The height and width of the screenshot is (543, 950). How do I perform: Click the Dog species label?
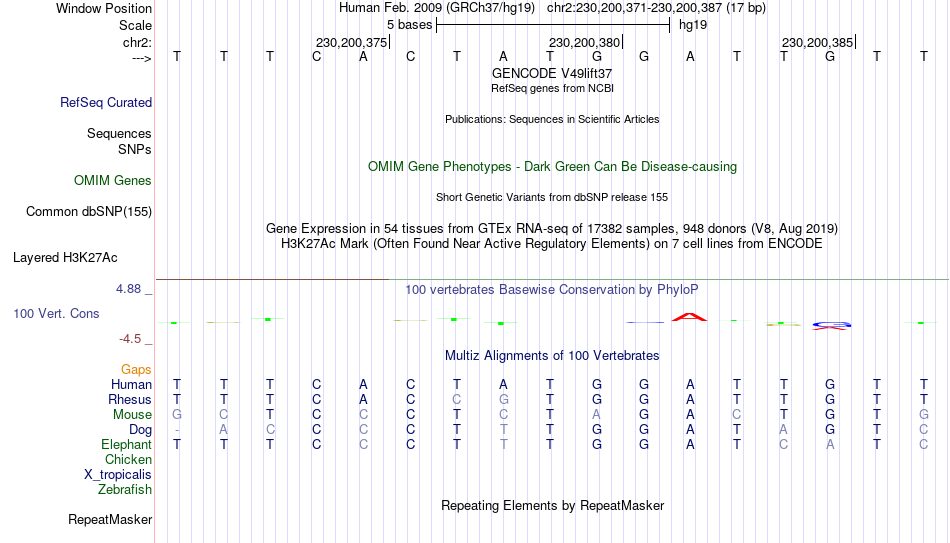(140, 430)
